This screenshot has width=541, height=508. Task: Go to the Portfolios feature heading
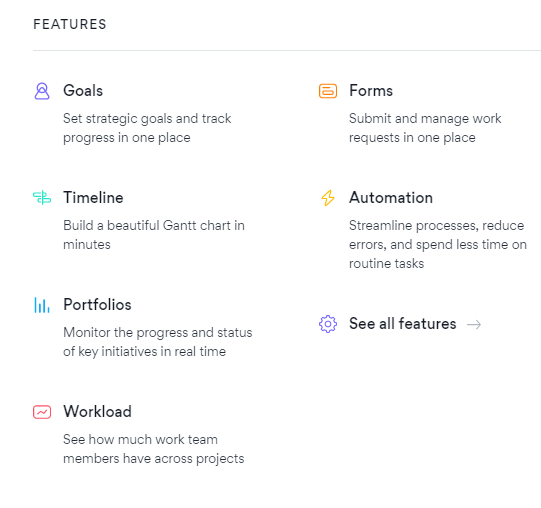[97, 305]
